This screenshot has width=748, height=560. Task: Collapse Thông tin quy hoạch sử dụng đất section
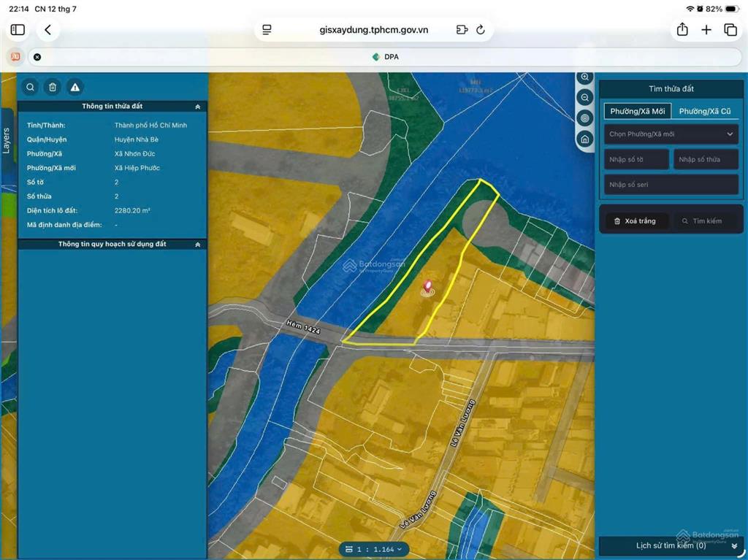click(197, 245)
